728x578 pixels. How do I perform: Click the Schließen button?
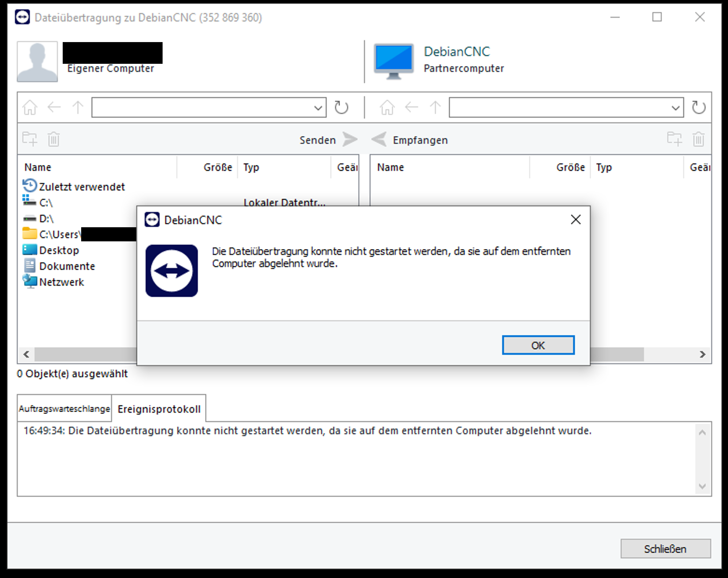(x=665, y=549)
